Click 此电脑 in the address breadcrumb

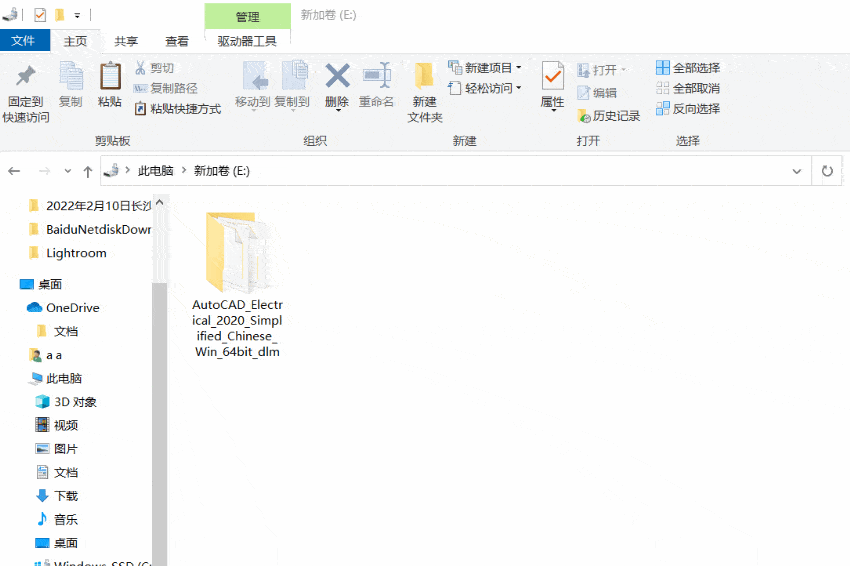tap(155, 171)
